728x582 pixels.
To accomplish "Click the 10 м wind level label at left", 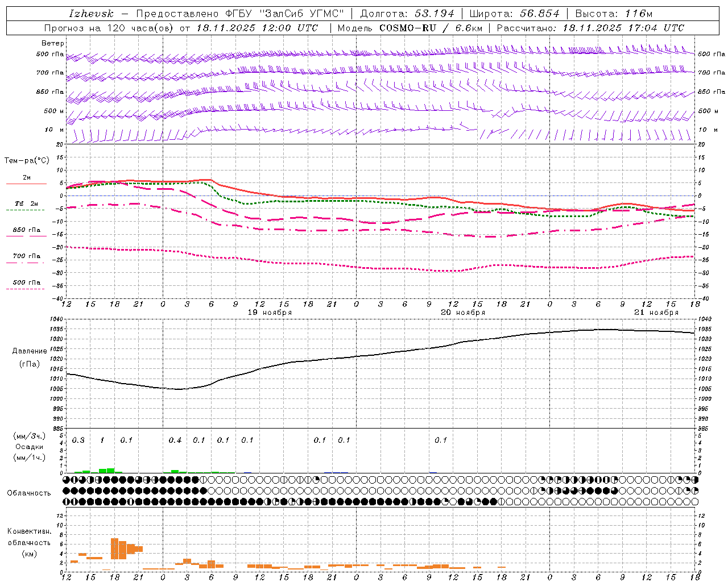I will tap(54, 130).
